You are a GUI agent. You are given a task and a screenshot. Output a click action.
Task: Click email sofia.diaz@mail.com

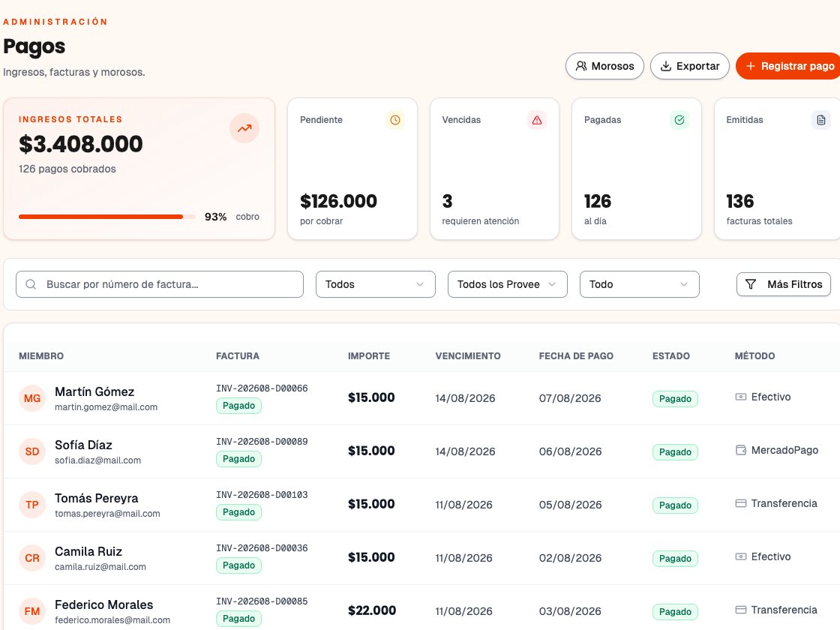[x=98, y=460]
